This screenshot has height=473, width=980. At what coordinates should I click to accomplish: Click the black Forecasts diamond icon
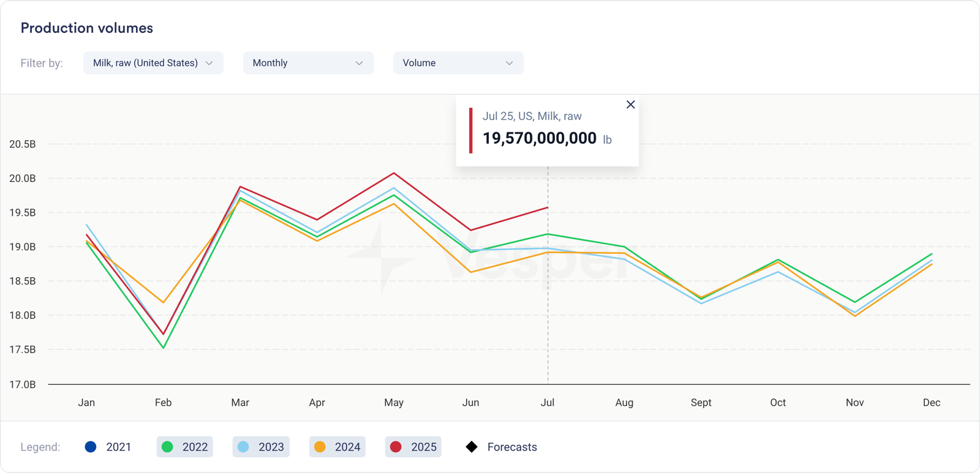pos(472,447)
